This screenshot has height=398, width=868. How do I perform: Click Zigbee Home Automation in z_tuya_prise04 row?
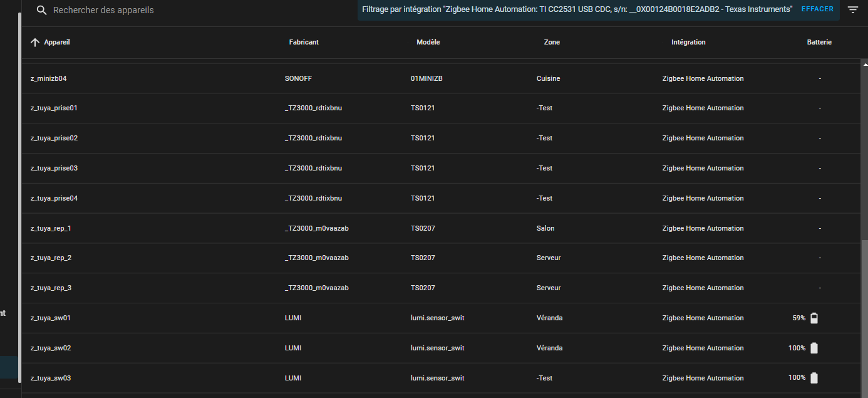click(703, 198)
